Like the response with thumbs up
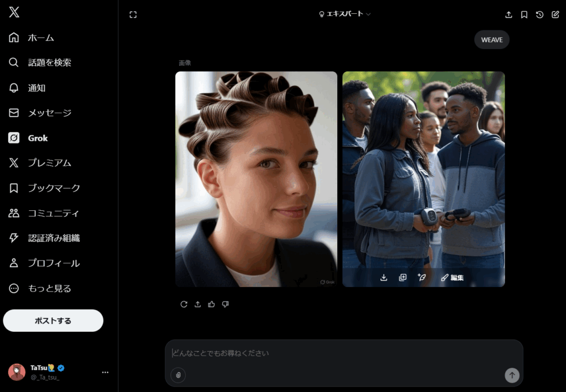The width and height of the screenshot is (566, 392). 211,304
